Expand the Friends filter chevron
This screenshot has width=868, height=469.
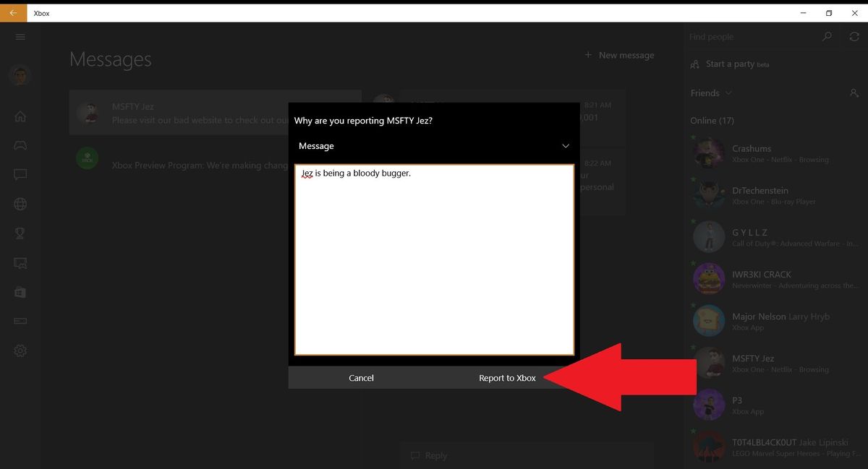pos(728,92)
